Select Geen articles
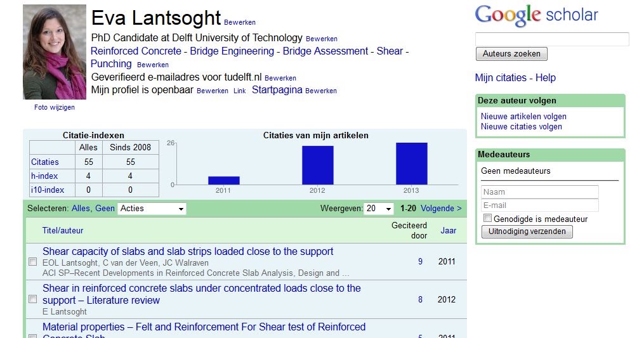Viewport: 644px width, 338px height. click(x=105, y=208)
